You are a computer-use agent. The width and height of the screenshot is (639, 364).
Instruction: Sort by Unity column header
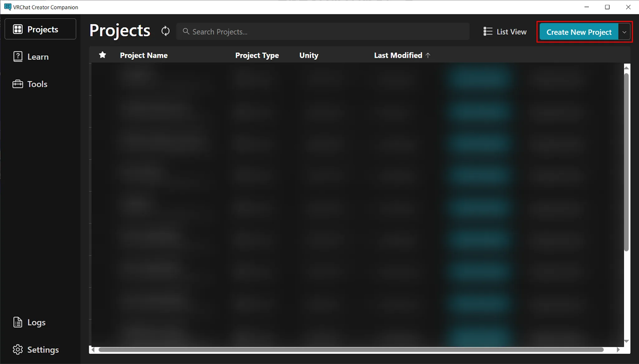[309, 55]
